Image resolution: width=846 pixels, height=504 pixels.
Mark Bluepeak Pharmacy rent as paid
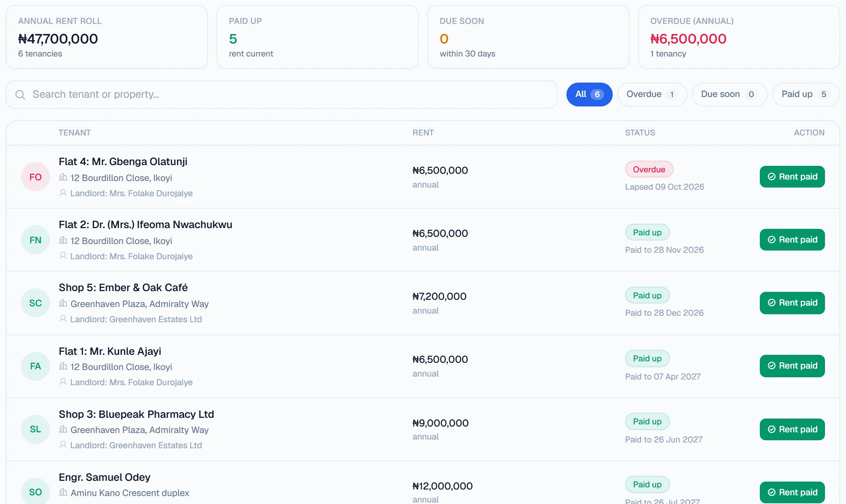pos(792,429)
